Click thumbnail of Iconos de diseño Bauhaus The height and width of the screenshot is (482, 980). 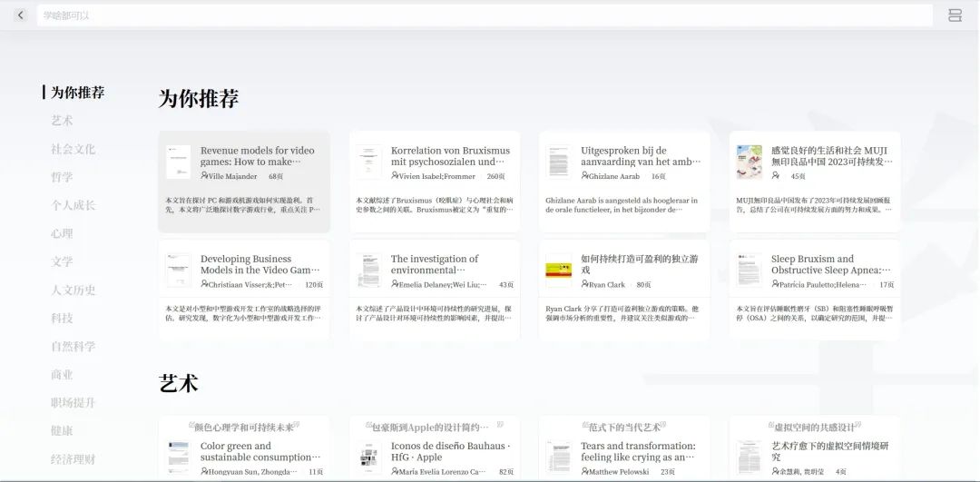click(x=368, y=457)
